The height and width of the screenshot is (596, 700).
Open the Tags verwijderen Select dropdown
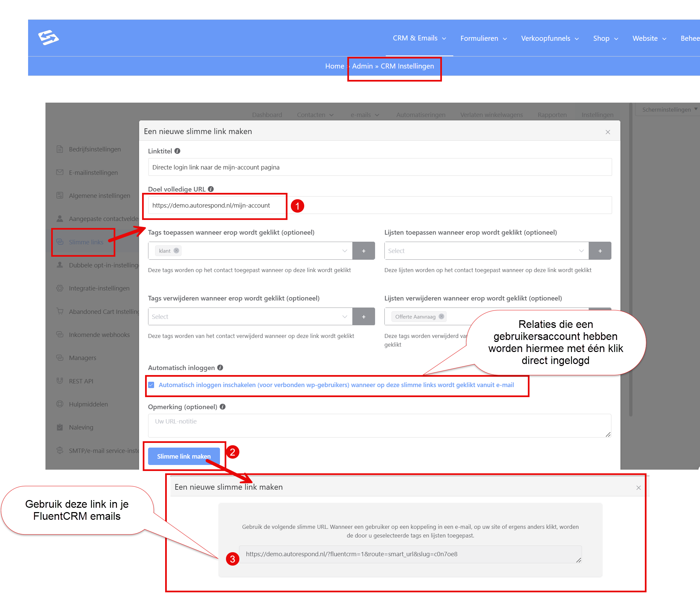[x=250, y=317]
